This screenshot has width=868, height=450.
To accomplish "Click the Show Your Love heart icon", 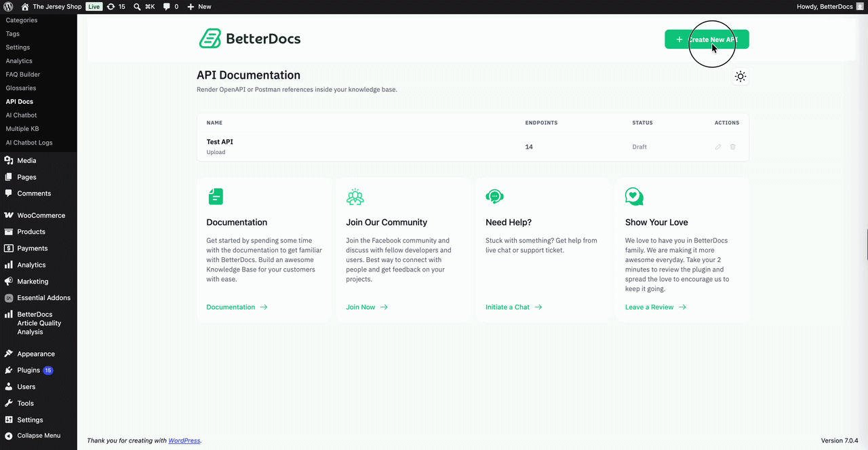I will 634,197.
